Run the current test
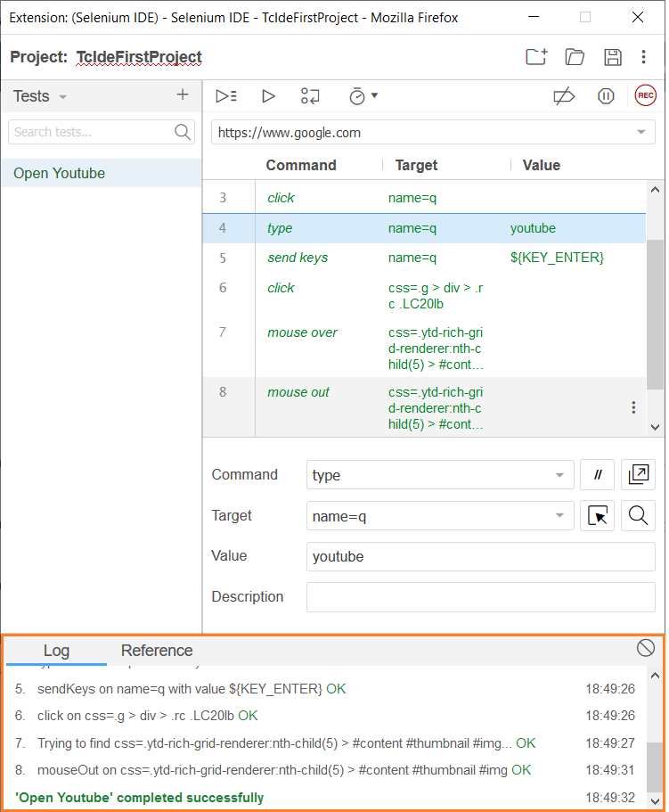Image resolution: width=669 pixels, height=812 pixels. pyautogui.click(x=268, y=95)
